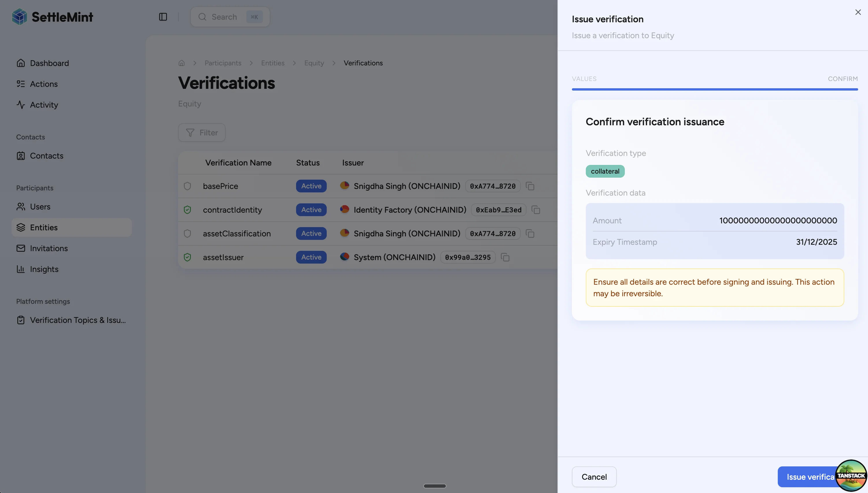Image resolution: width=868 pixels, height=493 pixels.
Task: Copy the assetIssuer System address 0x99a0…3295
Action: [x=505, y=257]
